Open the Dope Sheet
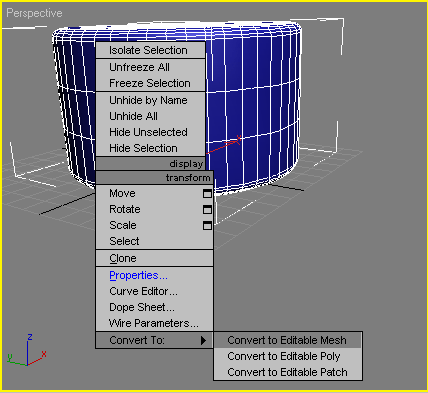Image resolution: width=428 pixels, height=393 pixels. click(x=154, y=308)
